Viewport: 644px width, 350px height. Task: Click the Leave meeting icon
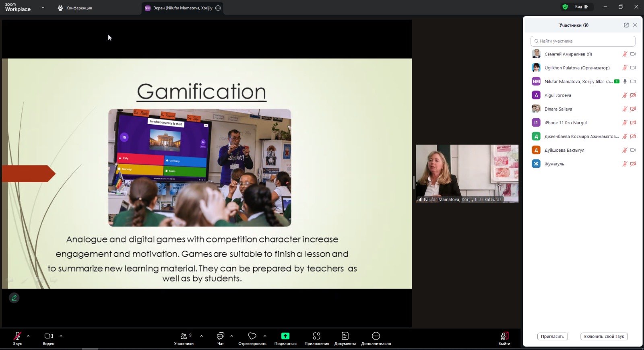504,336
